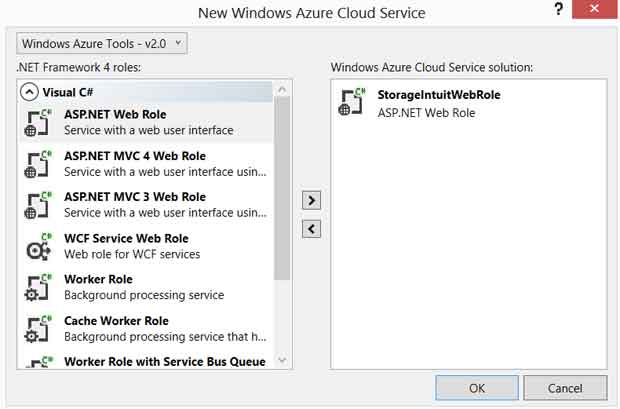The image size is (620, 409).
Task: Add selected role with right arrow button
Action: (311, 201)
